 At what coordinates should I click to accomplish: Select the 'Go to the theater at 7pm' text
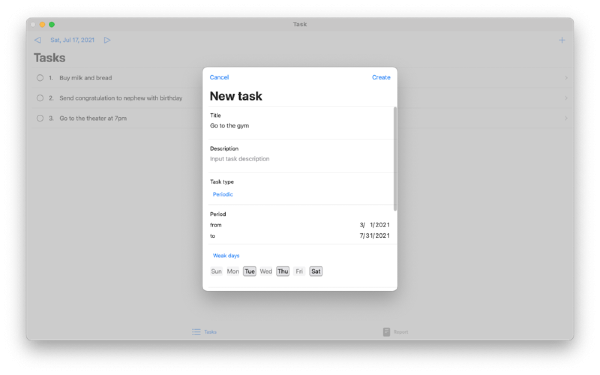93,118
